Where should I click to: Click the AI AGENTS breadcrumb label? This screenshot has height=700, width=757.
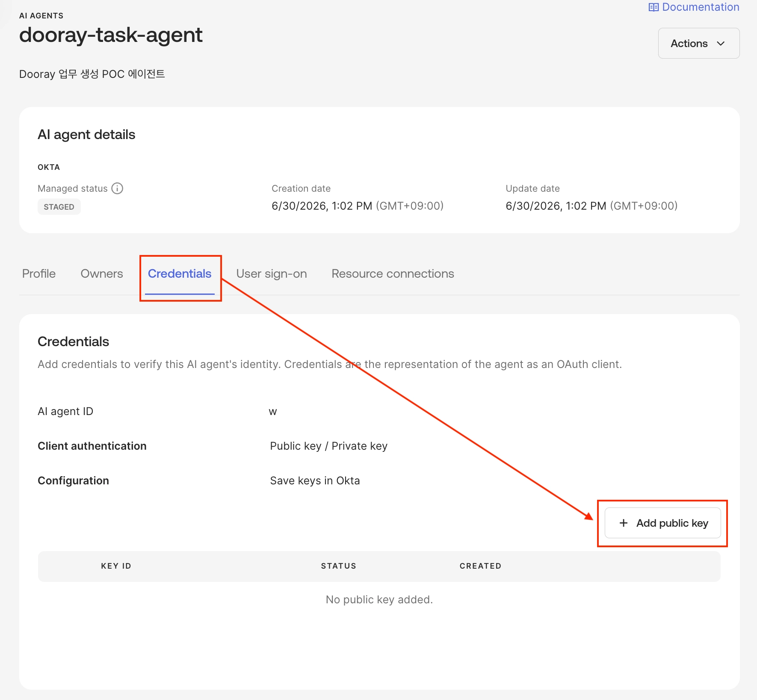coord(41,16)
